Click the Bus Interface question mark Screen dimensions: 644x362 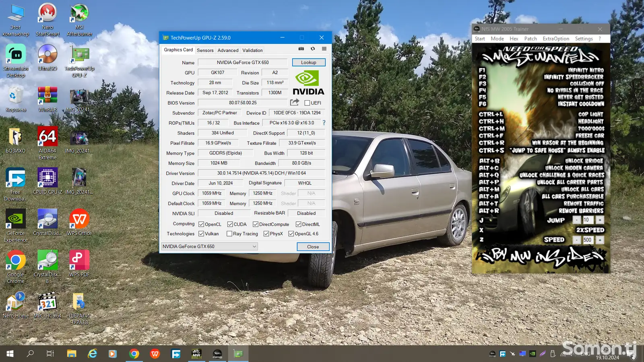click(x=324, y=123)
